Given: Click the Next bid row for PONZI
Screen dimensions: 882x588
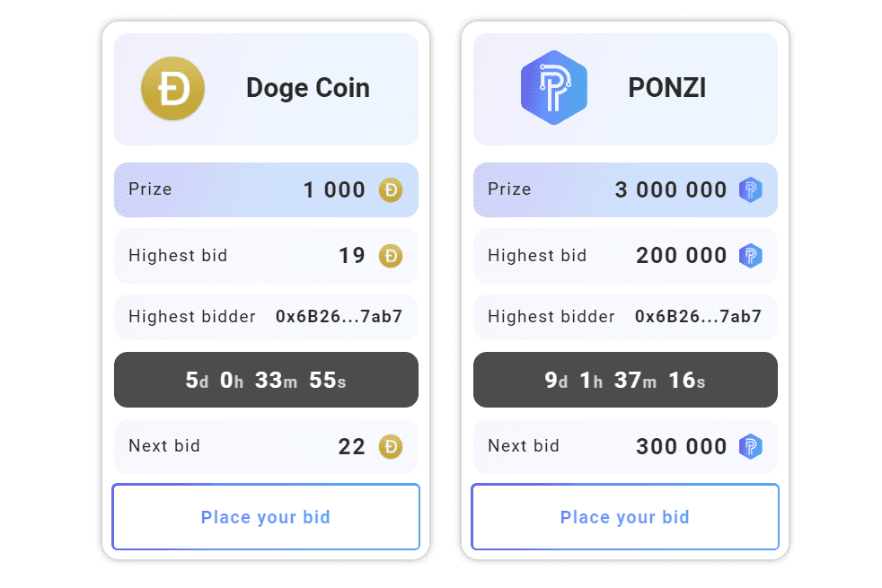Looking at the screenshot, I should [624, 446].
